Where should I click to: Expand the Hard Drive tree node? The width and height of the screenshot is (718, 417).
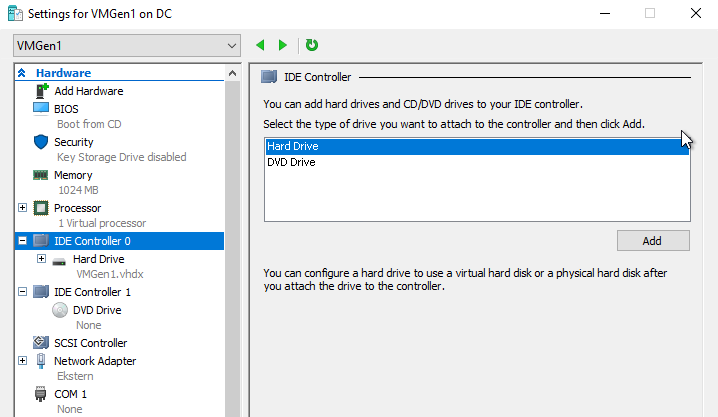pyautogui.click(x=41, y=259)
